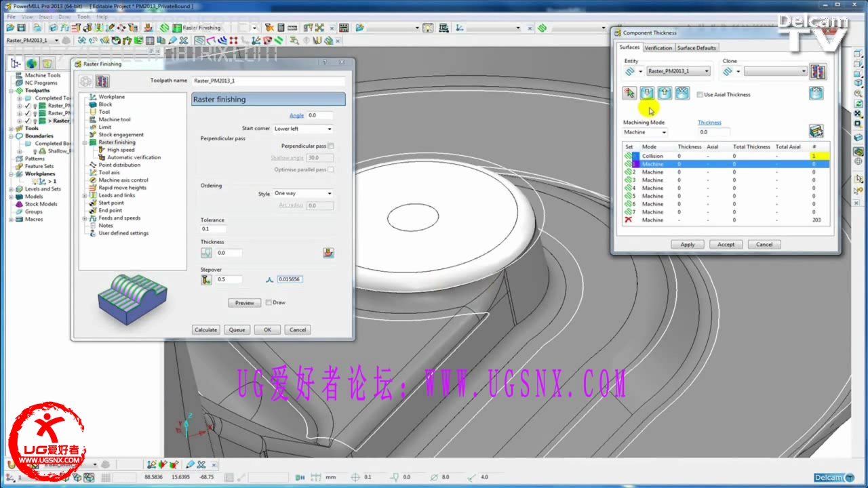Viewport: 868px width, 488px height.
Task: Click the Toolpath name input field
Action: pos(269,81)
